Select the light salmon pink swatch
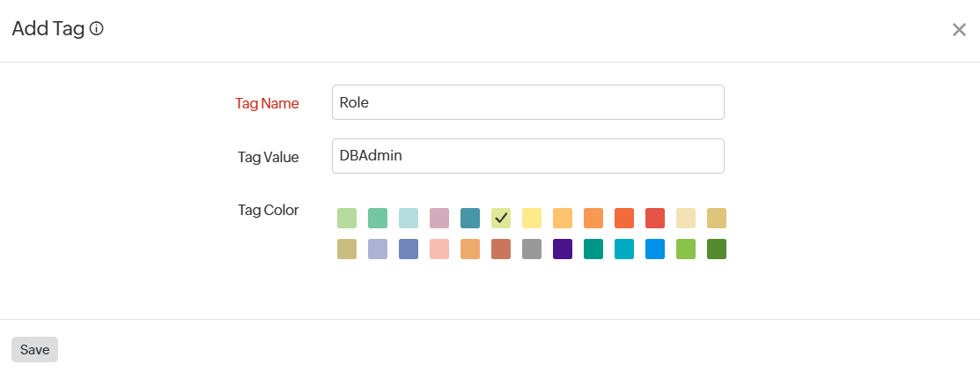 tap(439, 249)
